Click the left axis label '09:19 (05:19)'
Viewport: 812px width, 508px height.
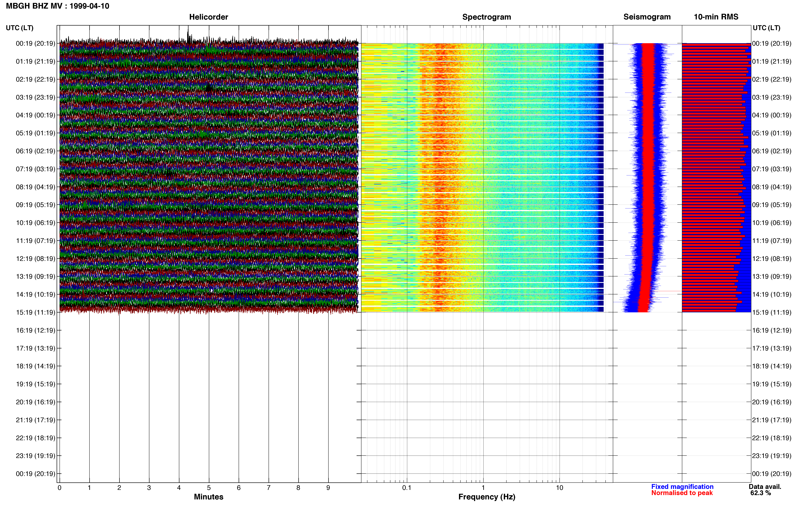pos(36,205)
